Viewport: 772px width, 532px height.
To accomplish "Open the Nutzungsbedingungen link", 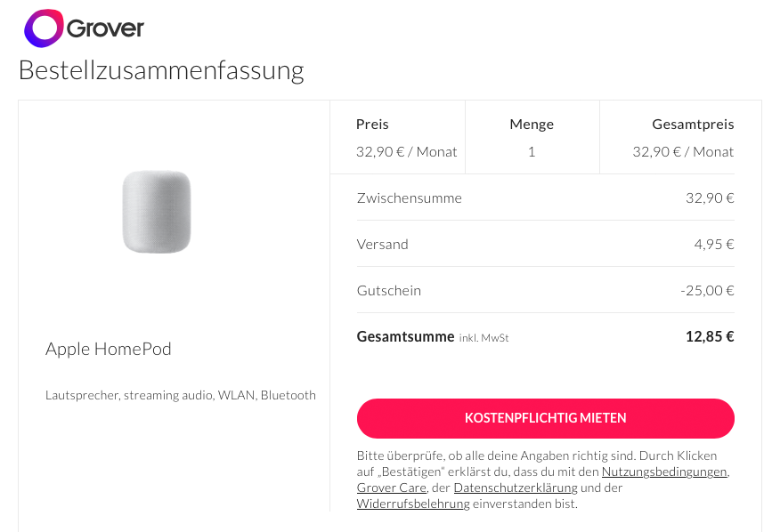I will pos(664,472).
